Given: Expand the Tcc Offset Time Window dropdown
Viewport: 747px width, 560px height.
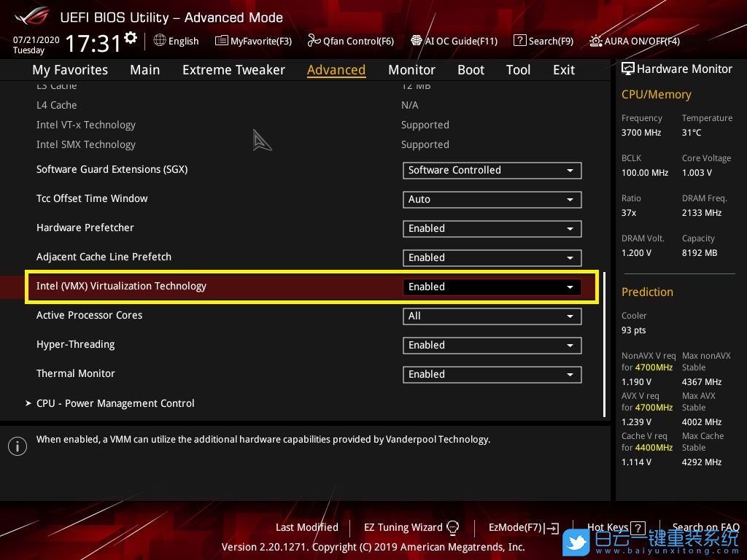Looking at the screenshot, I should click(492, 199).
